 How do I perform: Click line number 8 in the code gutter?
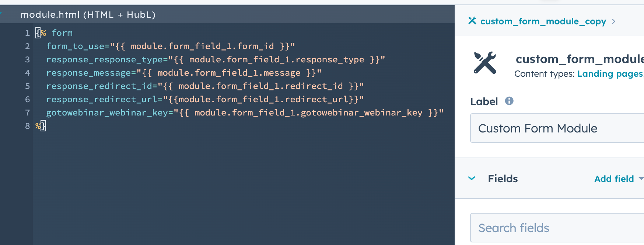pyautogui.click(x=27, y=126)
